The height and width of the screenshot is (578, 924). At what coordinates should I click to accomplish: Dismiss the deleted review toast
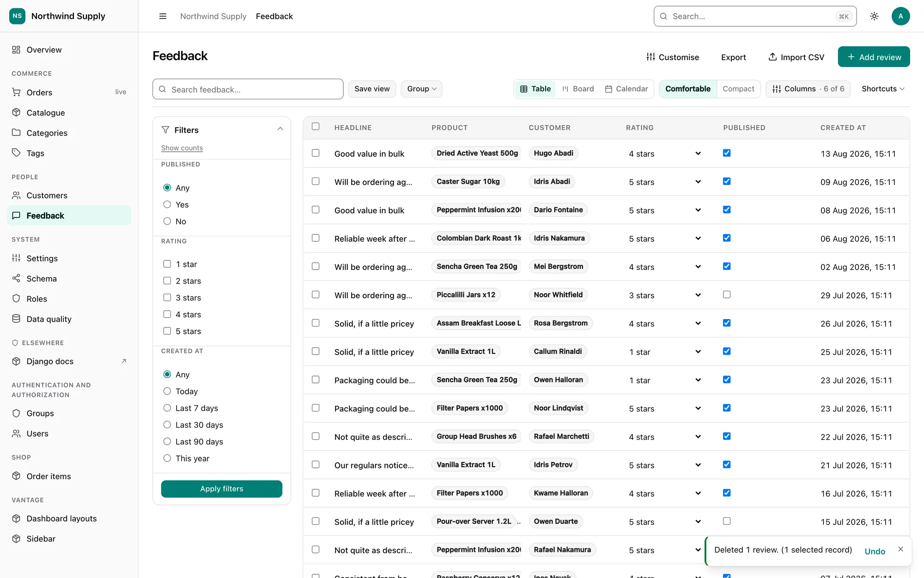point(900,549)
